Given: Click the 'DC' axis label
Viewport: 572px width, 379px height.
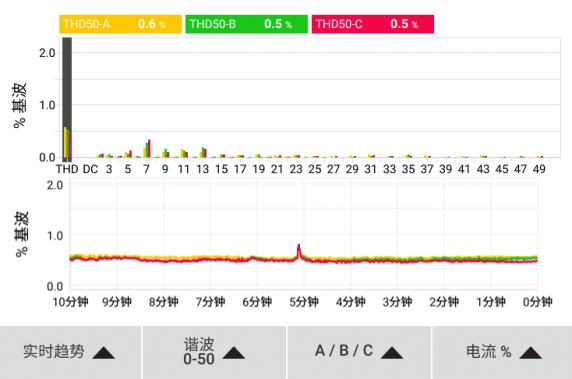Looking at the screenshot, I should pos(90,169).
